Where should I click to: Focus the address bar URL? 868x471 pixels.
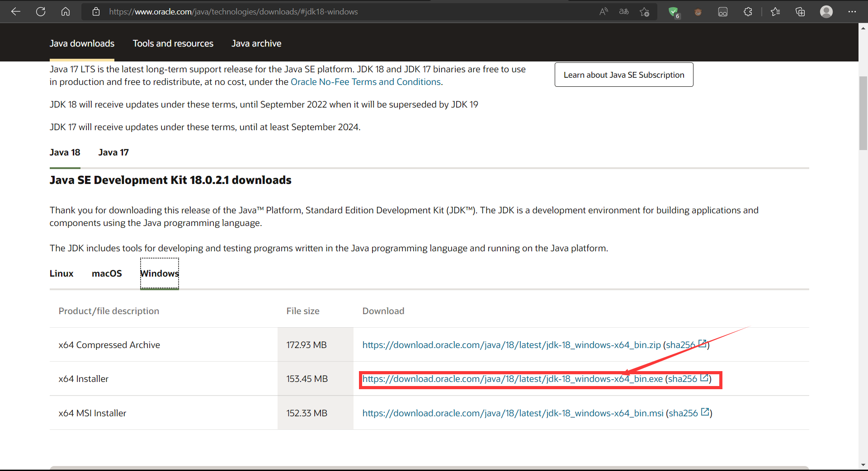(x=233, y=12)
